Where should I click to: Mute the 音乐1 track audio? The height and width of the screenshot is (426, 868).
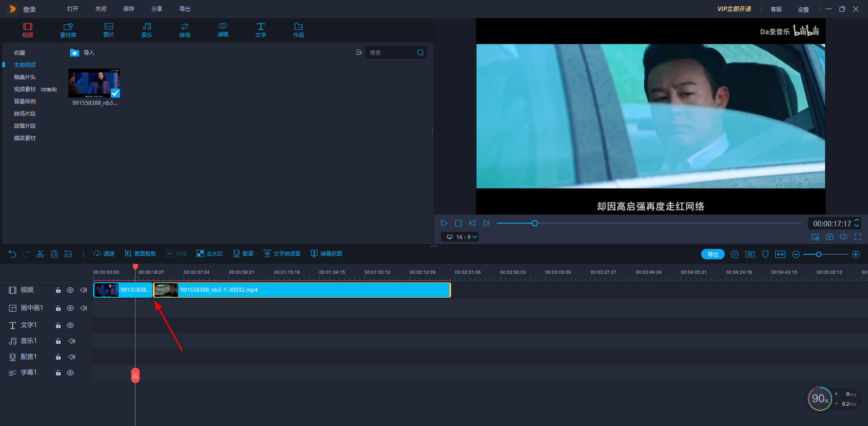[x=71, y=341]
